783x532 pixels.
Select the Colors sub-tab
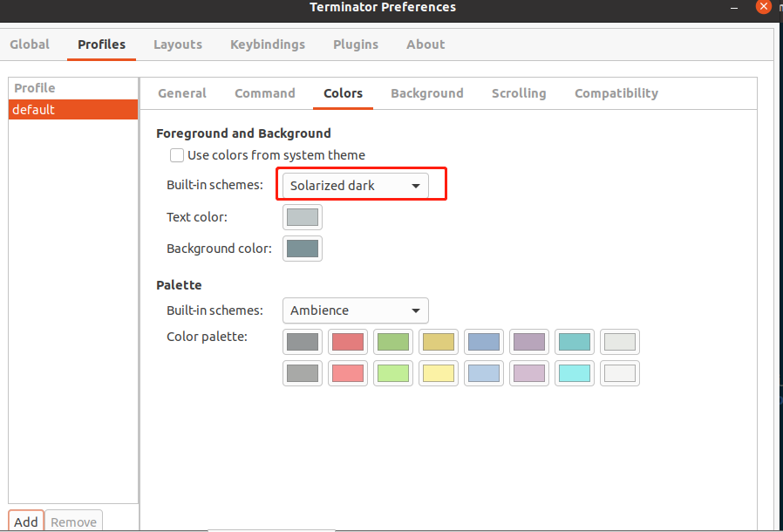point(343,93)
